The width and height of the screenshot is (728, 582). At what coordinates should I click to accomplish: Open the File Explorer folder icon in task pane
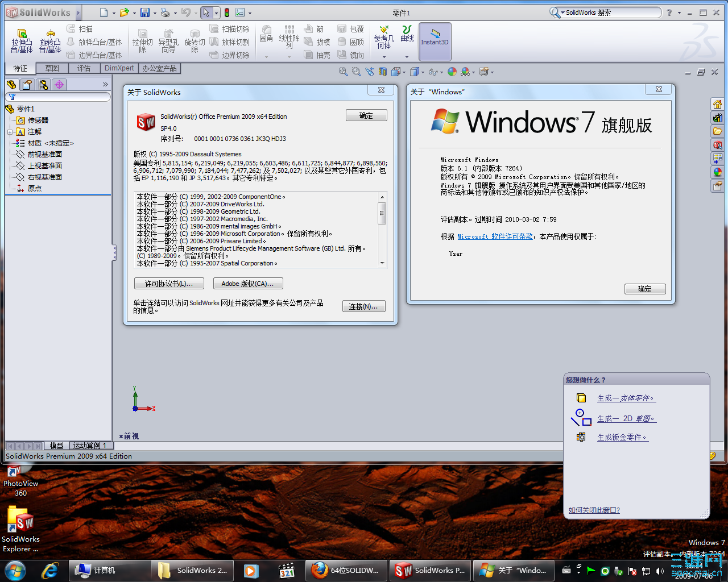pos(717,131)
